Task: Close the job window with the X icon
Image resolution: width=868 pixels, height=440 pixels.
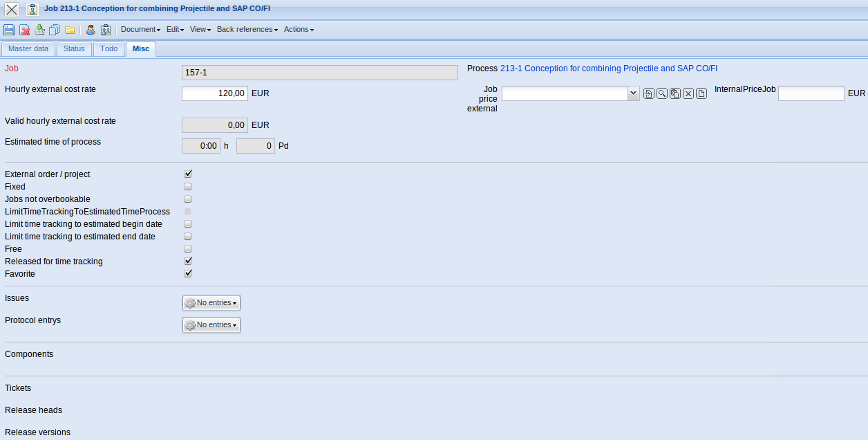Action: pos(12,10)
